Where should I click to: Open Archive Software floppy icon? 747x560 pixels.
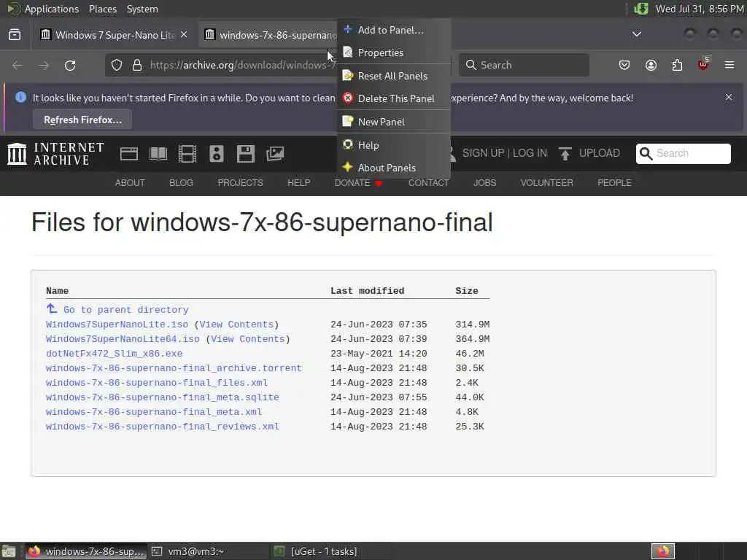pos(246,154)
